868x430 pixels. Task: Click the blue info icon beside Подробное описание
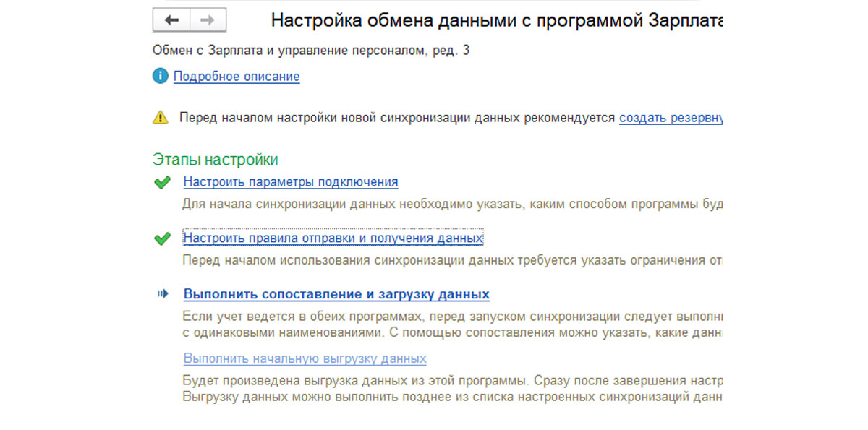pos(160,76)
